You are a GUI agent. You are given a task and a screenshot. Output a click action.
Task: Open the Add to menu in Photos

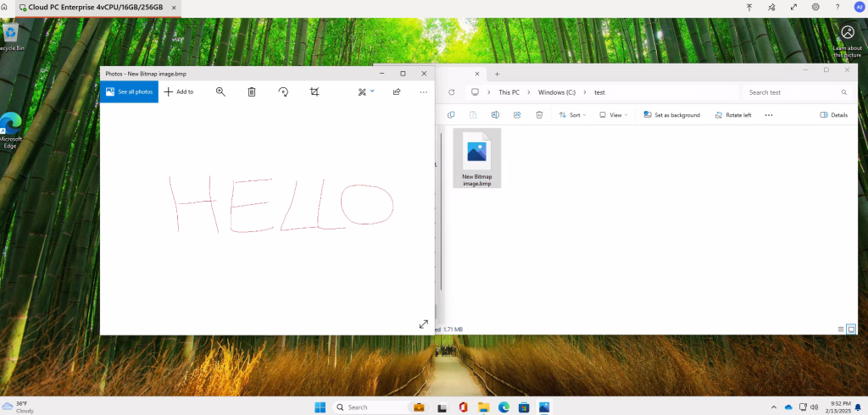pos(179,91)
